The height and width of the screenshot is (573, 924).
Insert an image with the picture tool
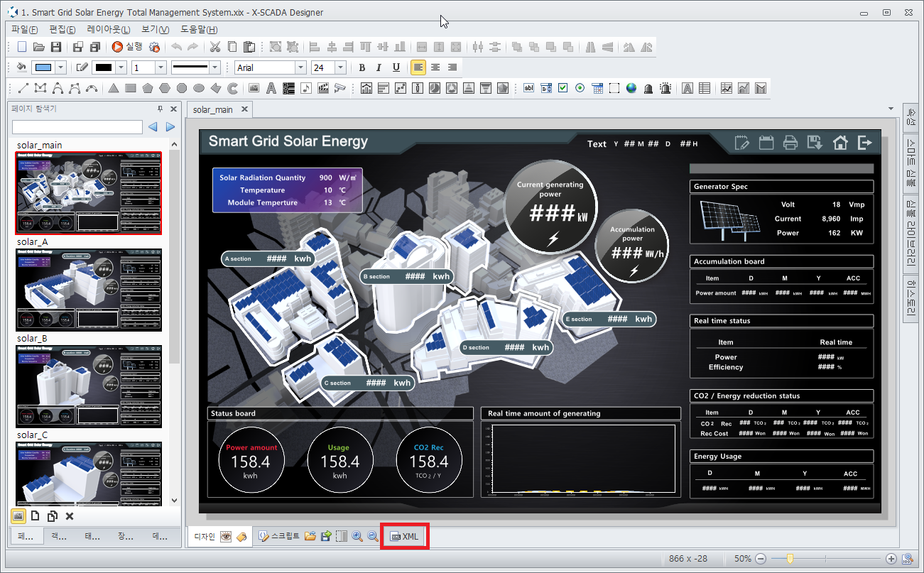(254, 88)
